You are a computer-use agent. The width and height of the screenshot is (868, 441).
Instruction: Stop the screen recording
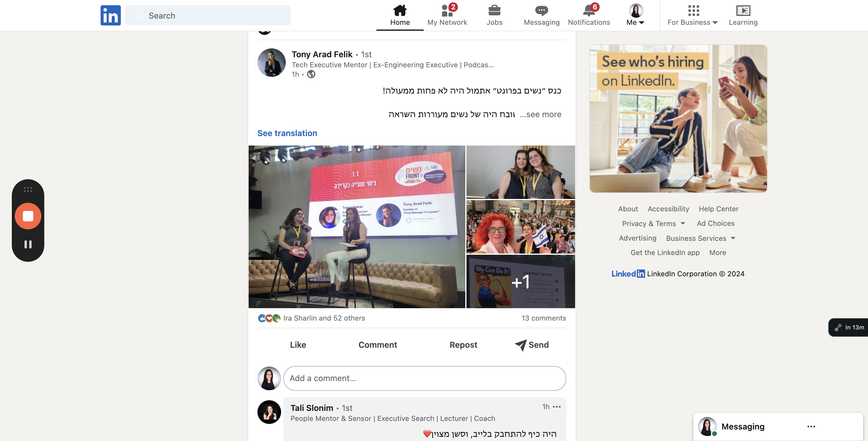click(x=28, y=216)
